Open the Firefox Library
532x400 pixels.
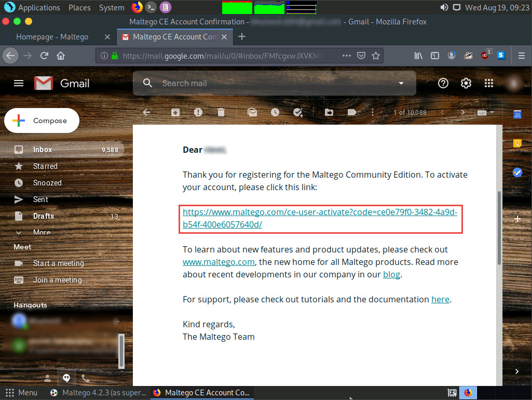pyautogui.click(x=418, y=56)
